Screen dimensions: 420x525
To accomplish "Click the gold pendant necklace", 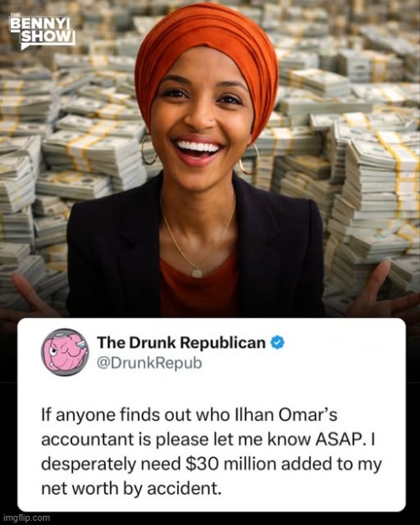I will (197, 272).
